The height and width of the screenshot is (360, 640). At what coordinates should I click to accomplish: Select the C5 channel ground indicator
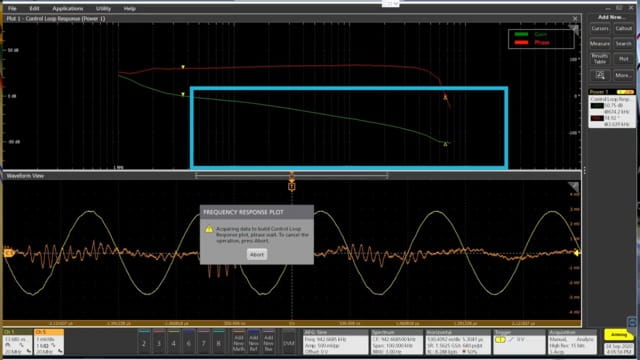pos(8,253)
